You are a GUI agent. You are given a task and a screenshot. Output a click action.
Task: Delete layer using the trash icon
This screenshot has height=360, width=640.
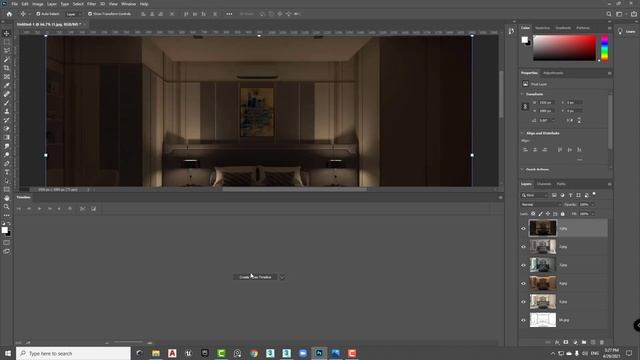coord(602,342)
